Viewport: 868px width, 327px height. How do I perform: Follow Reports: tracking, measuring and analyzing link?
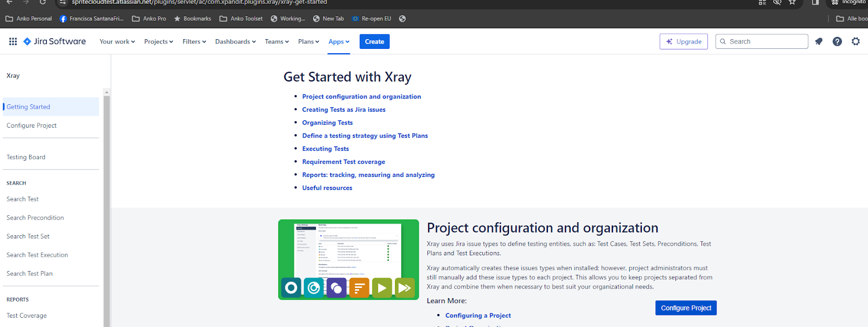tap(368, 175)
